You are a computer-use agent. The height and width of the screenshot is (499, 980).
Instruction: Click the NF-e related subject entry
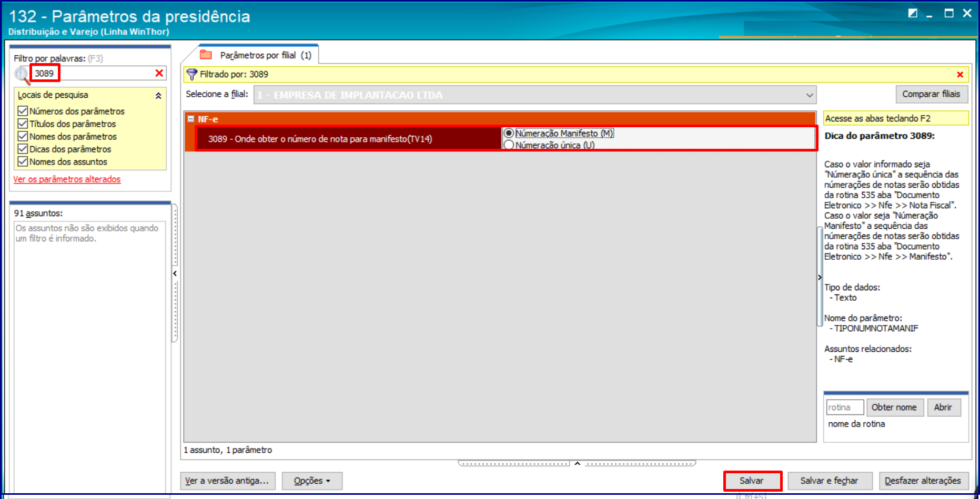tap(843, 359)
